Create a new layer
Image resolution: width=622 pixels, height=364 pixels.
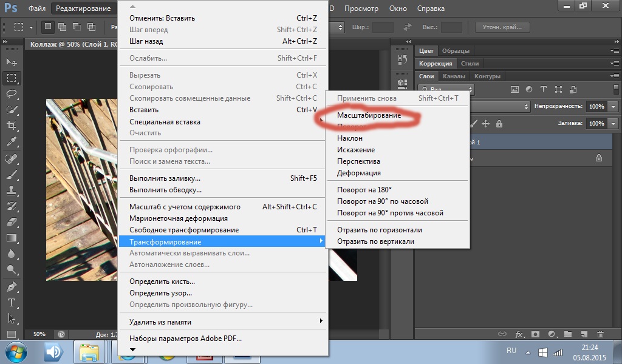584,334
